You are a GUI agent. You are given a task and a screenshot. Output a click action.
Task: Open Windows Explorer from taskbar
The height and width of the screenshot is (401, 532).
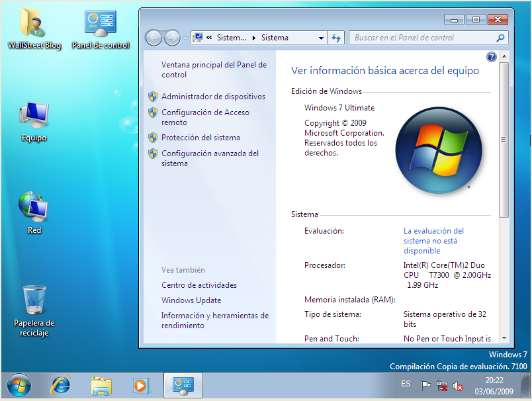click(101, 386)
